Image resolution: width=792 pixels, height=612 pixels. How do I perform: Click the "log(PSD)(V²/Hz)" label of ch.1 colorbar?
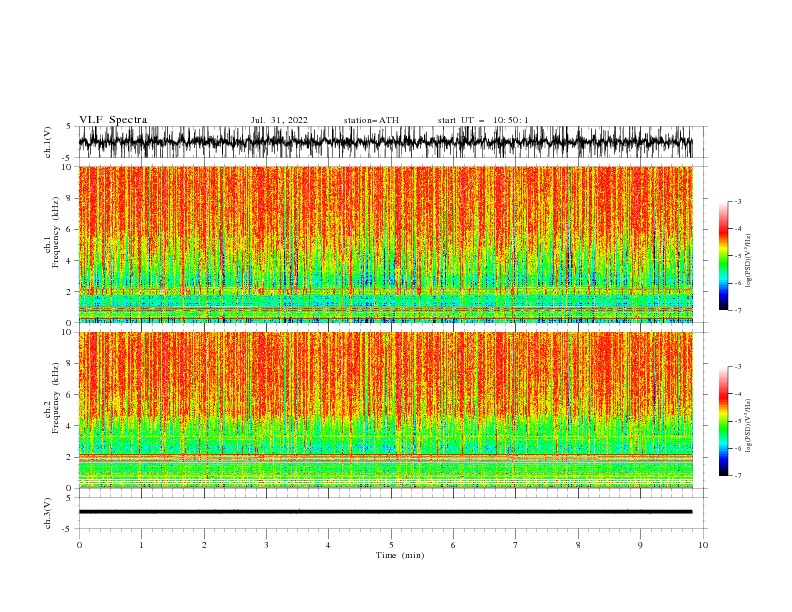(x=748, y=261)
